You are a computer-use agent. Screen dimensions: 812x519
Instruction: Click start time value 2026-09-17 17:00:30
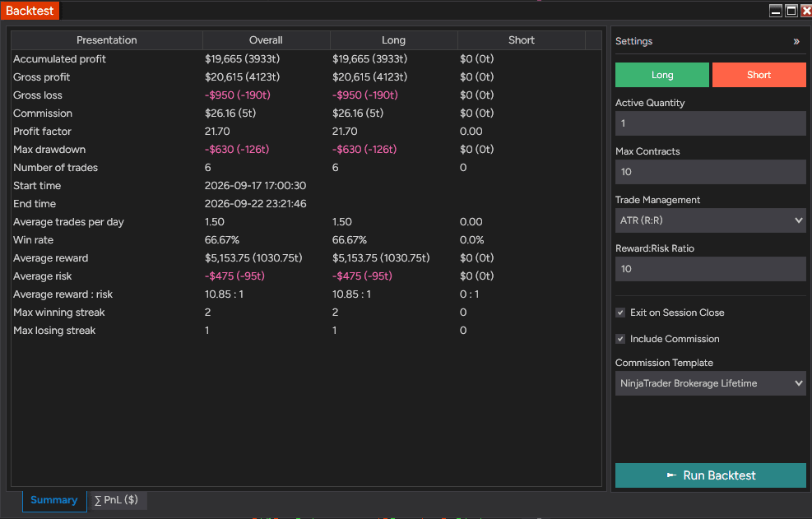(255, 185)
